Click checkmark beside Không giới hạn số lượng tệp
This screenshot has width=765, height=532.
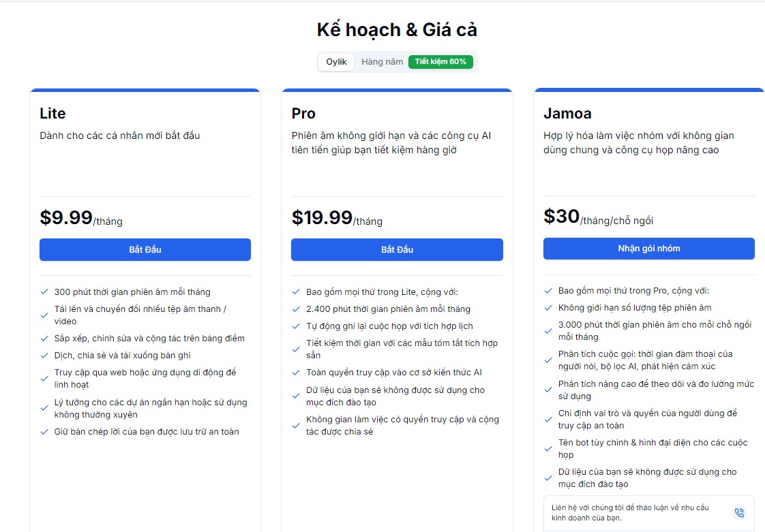coord(548,308)
